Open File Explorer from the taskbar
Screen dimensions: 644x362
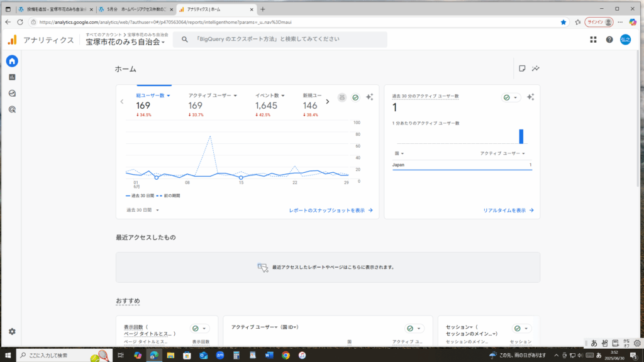[170, 356]
